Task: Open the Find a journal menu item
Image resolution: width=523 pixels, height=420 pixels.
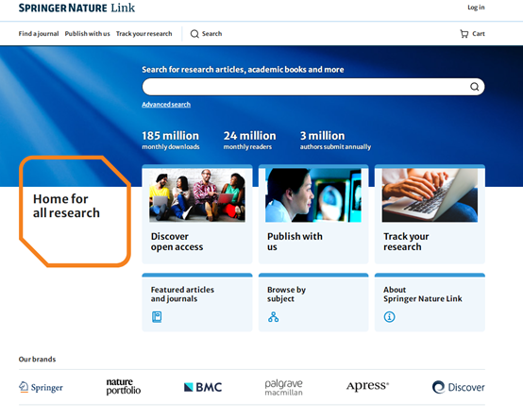Action: (39, 34)
